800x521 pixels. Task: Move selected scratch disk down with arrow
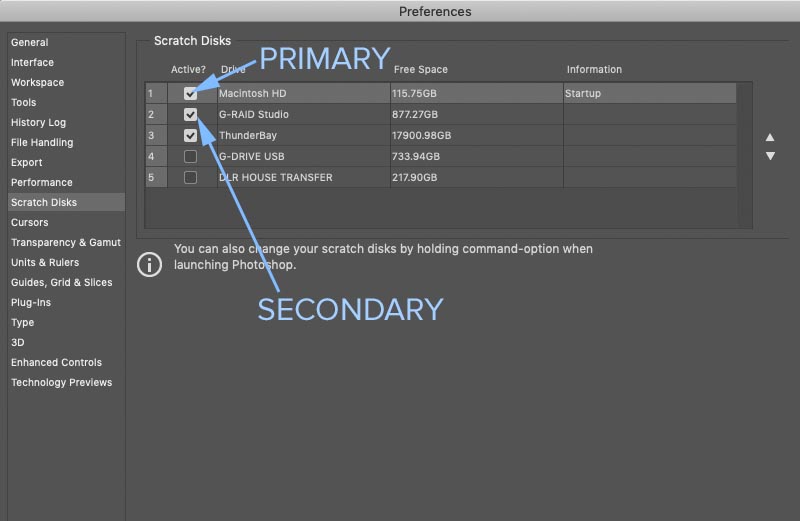(x=770, y=156)
